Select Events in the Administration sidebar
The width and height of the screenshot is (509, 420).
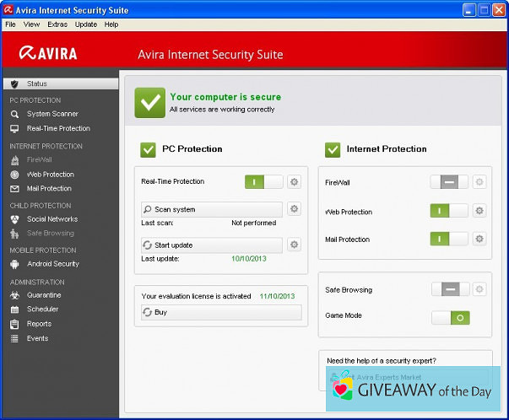[37, 338]
